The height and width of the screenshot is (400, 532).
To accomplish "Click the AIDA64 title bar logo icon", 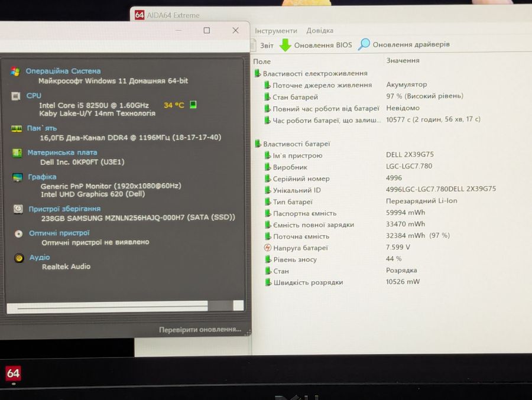I will click(140, 15).
